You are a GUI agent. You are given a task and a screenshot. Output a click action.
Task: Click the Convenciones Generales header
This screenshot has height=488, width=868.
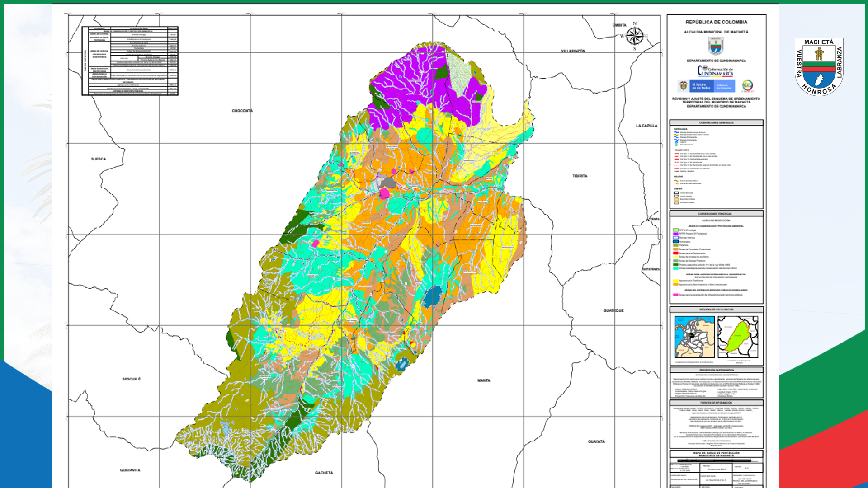(x=716, y=123)
